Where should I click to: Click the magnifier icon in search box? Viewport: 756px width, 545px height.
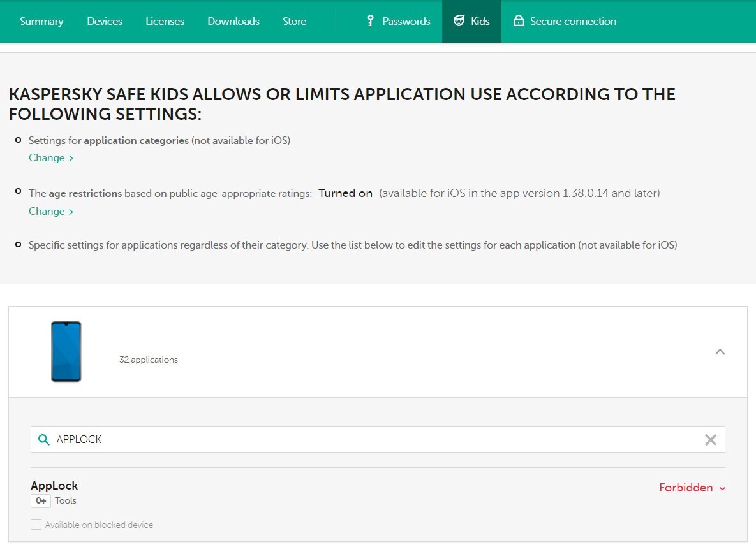[x=43, y=440]
